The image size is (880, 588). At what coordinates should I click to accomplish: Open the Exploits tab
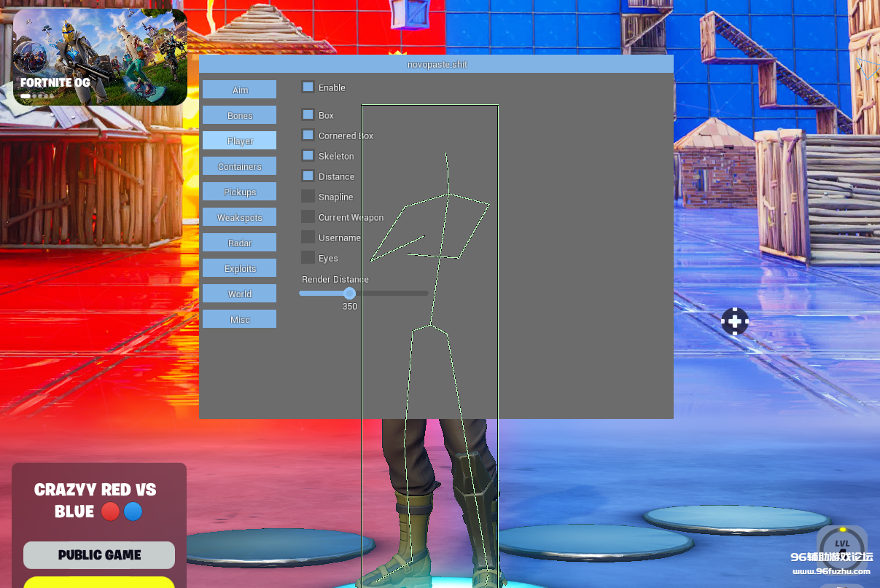point(239,268)
